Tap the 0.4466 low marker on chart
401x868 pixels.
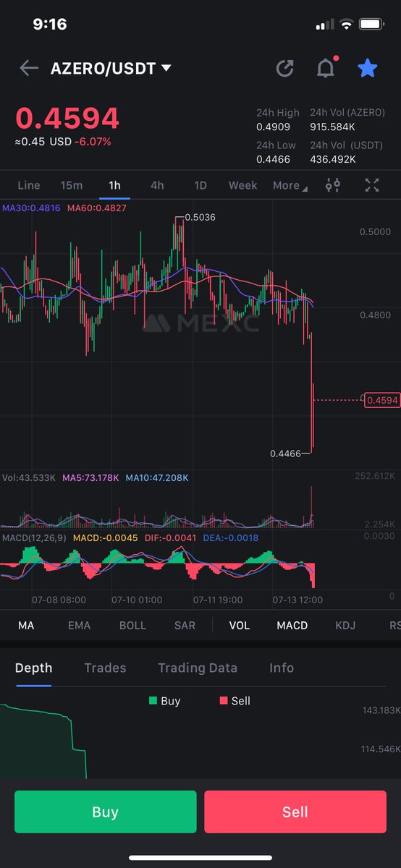pyautogui.click(x=285, y=454)
